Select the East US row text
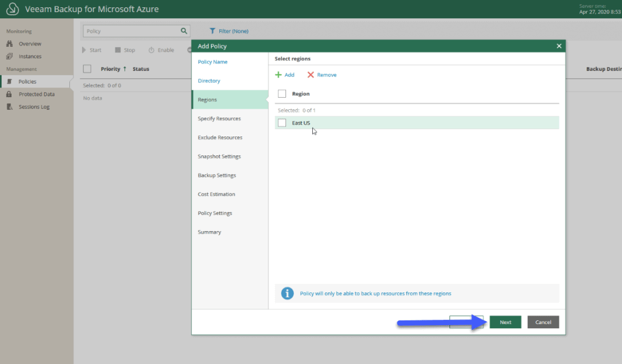The image size is (622, 364). (301, 123)
